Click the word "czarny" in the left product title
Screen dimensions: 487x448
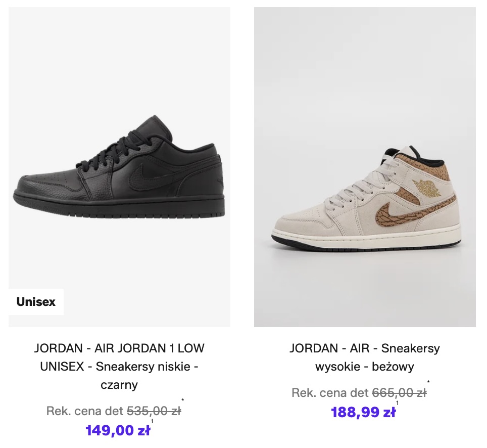pyautogui.click(x=119, y=385)
